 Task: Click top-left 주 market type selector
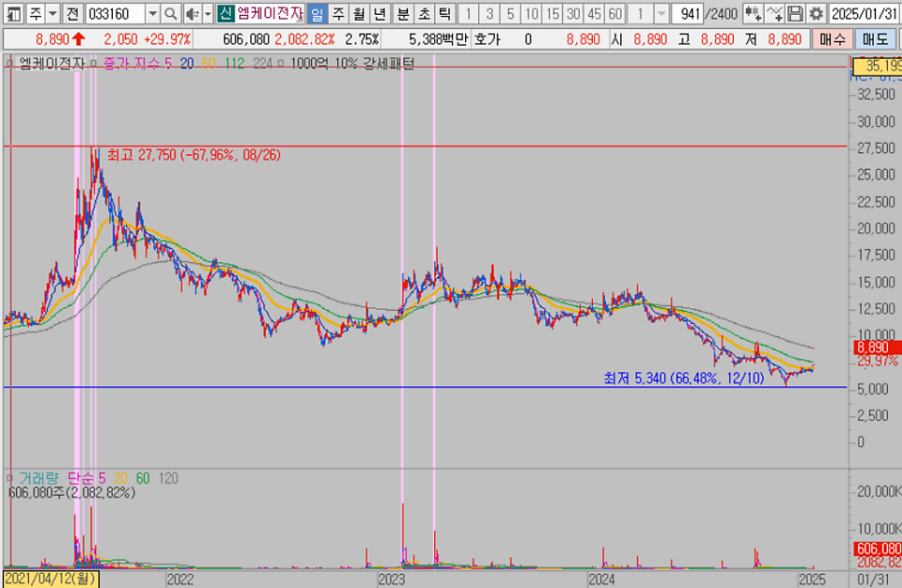click(35, 13)
